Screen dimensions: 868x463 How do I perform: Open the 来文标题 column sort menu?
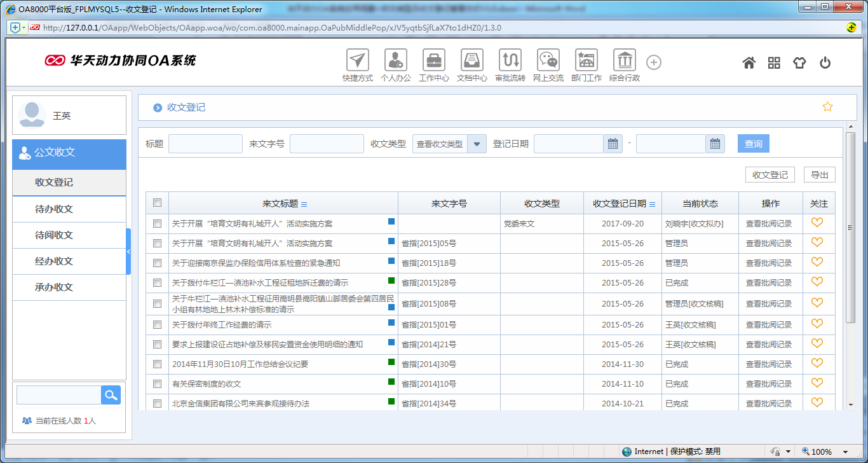tap(304, 203)
